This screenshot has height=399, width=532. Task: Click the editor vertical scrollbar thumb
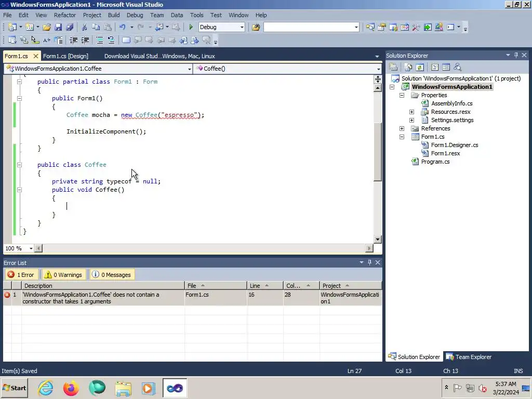coord(378,152)
